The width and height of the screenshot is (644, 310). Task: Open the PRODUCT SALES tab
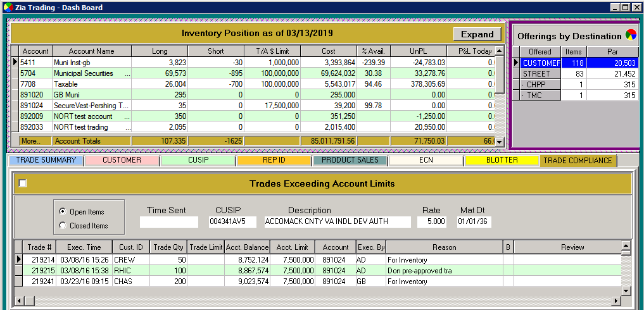click(350, 160)
